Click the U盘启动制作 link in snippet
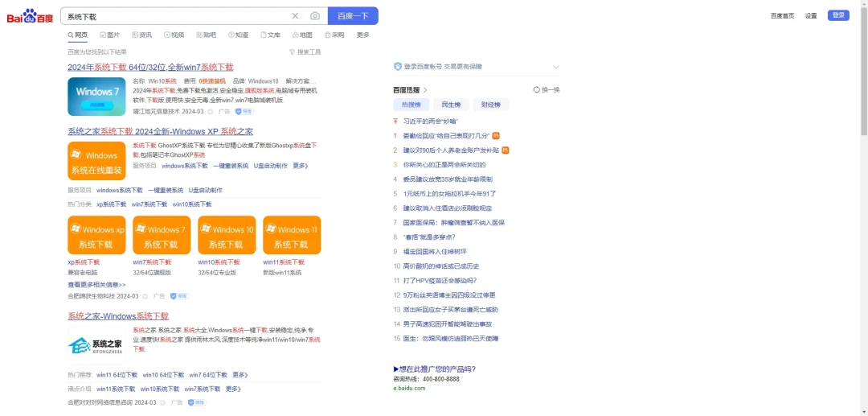The image size is (868, 416). 271,166
